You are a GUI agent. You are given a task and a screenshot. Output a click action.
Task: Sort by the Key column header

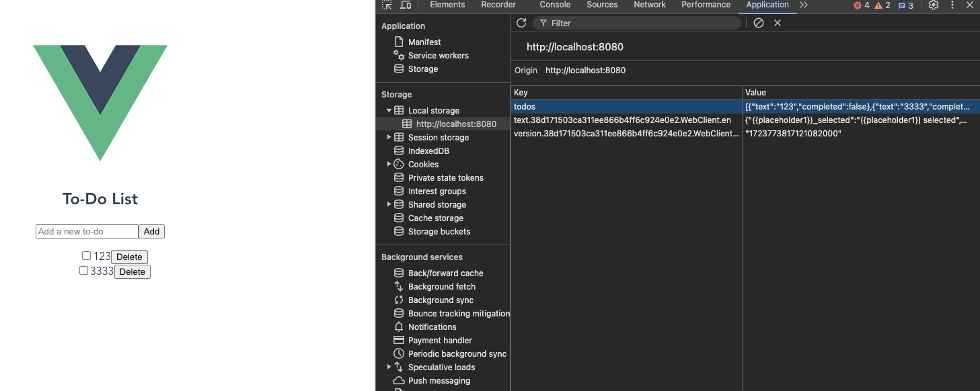click(626, 93)
